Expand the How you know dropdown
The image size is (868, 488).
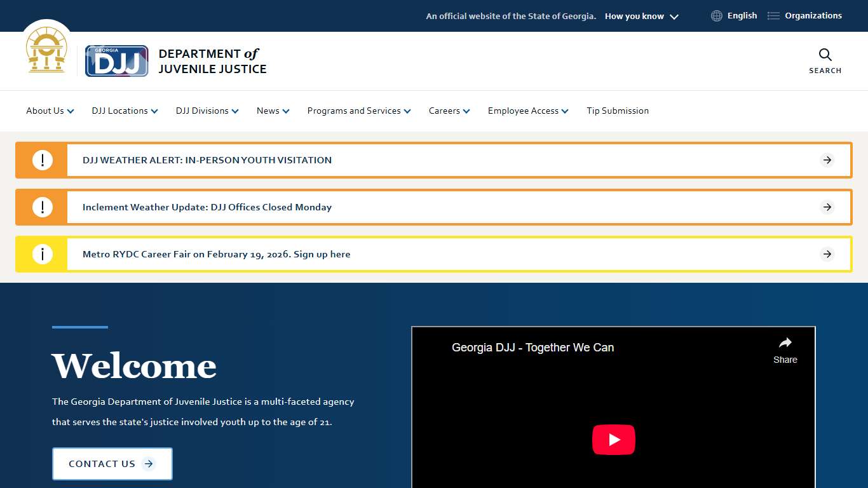click(x=641, y=17)
